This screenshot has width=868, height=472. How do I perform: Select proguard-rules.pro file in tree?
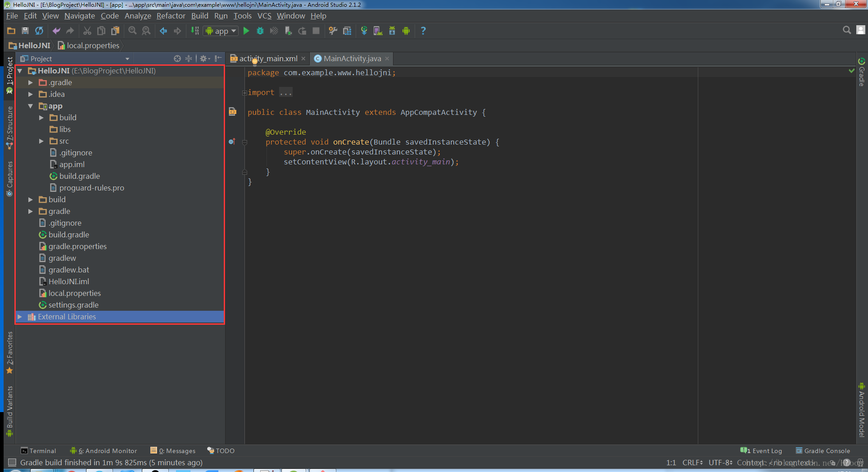click(x=92, y=188)
